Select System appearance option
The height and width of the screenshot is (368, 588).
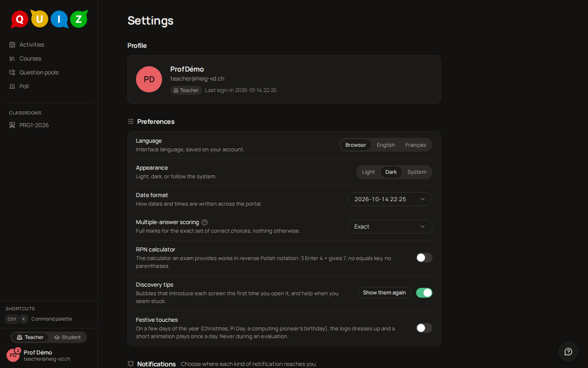click(x=417, y=172)
